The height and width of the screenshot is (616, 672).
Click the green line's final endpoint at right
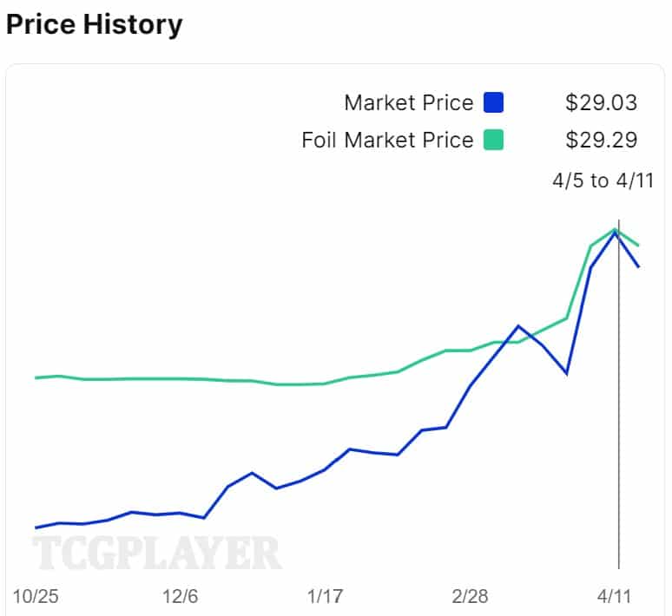click(x=639, y=246)
